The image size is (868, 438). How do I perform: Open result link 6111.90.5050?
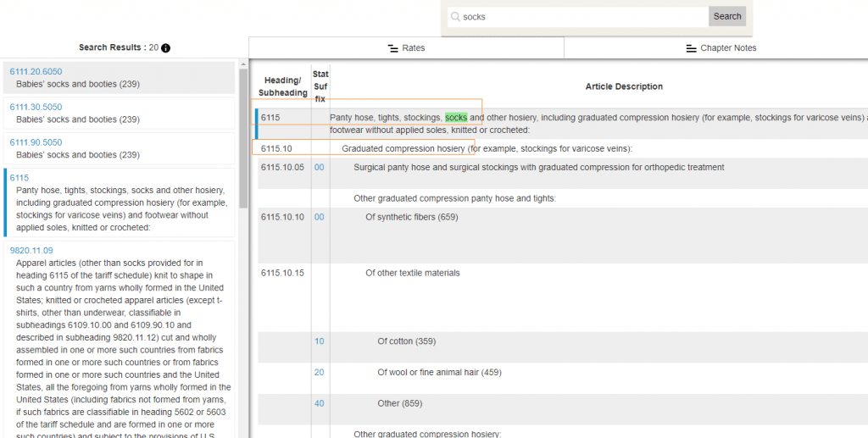[36, 142]
